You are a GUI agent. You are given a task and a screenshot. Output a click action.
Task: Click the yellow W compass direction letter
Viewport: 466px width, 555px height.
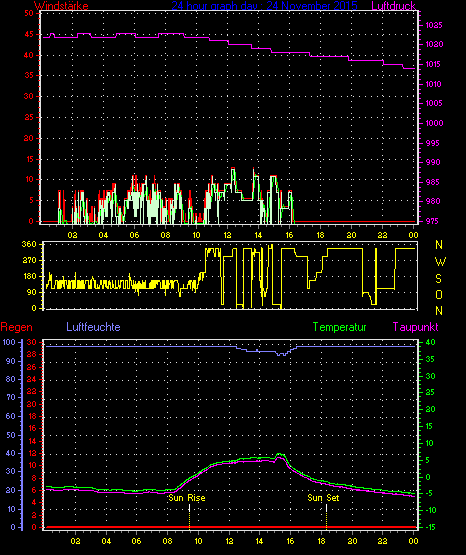pos(440,262)
